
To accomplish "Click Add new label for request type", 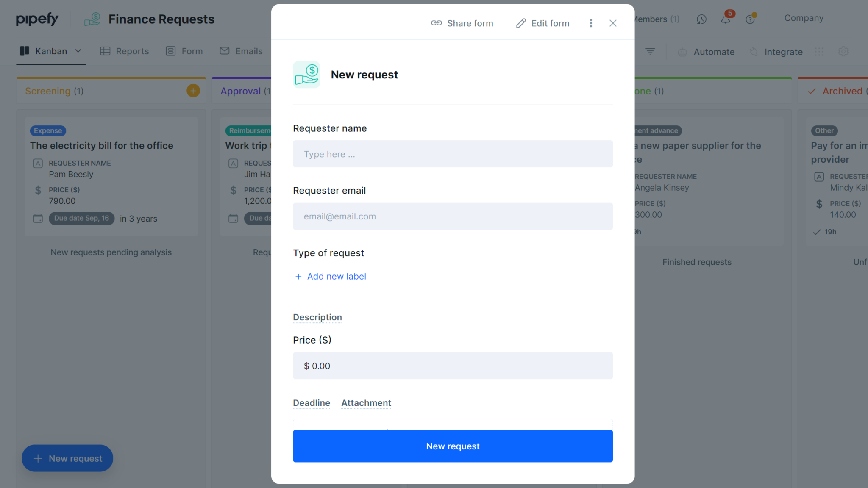I will (x=330, y=276).
